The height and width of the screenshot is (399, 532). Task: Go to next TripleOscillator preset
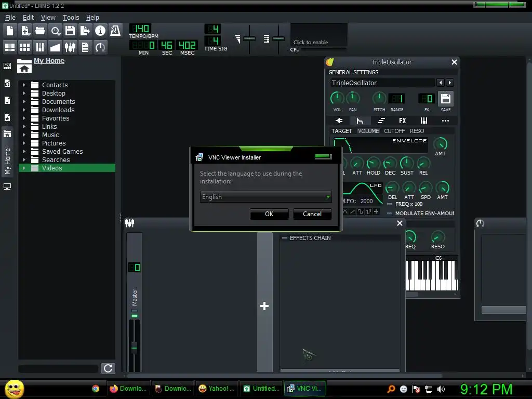450,83
